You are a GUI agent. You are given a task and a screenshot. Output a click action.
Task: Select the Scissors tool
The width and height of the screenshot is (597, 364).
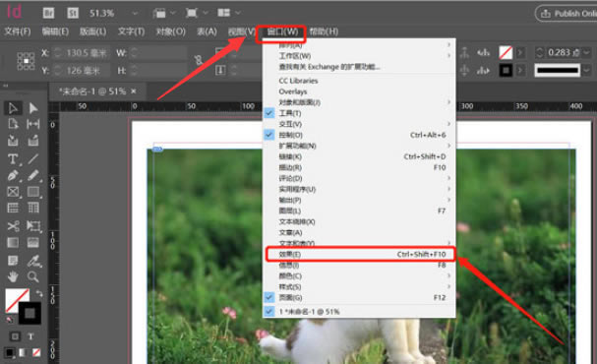click(13, 226)
